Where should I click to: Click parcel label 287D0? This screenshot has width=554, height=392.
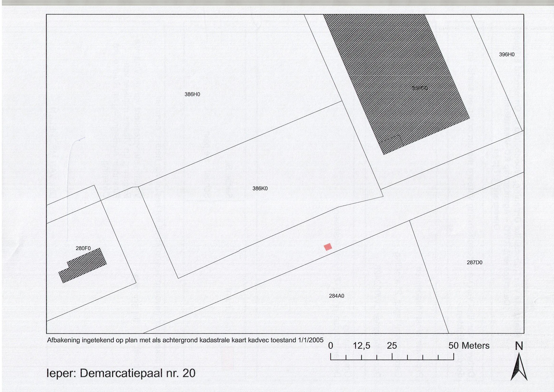(474, 263)
